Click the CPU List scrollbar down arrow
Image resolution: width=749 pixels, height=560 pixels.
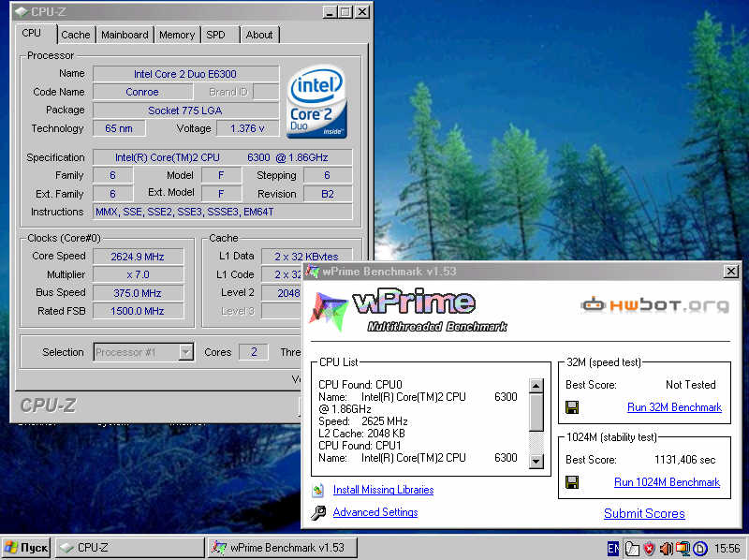point(536,461)
